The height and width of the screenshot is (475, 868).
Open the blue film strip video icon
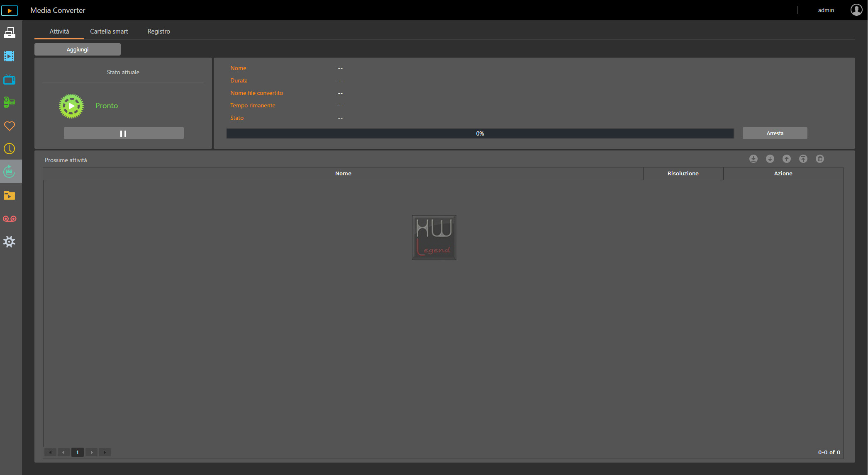point(9,56)
